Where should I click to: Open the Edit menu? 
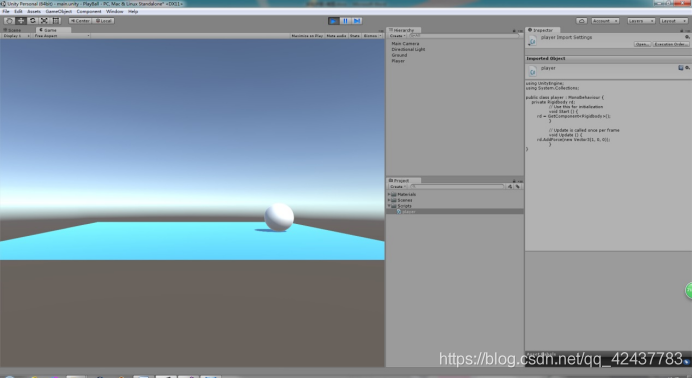coord(18,11)
